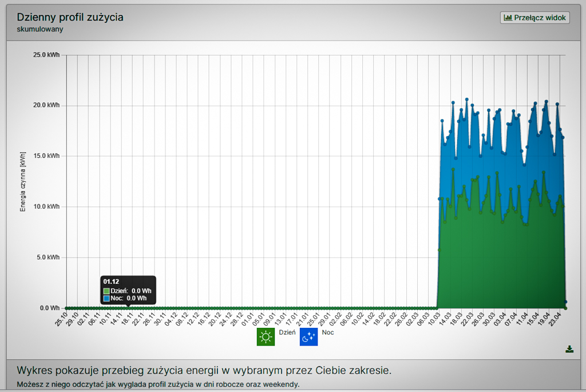Click the 18.11 date label on the x-axis
Screen dimensions: 586x392
(x=127, y=319)
